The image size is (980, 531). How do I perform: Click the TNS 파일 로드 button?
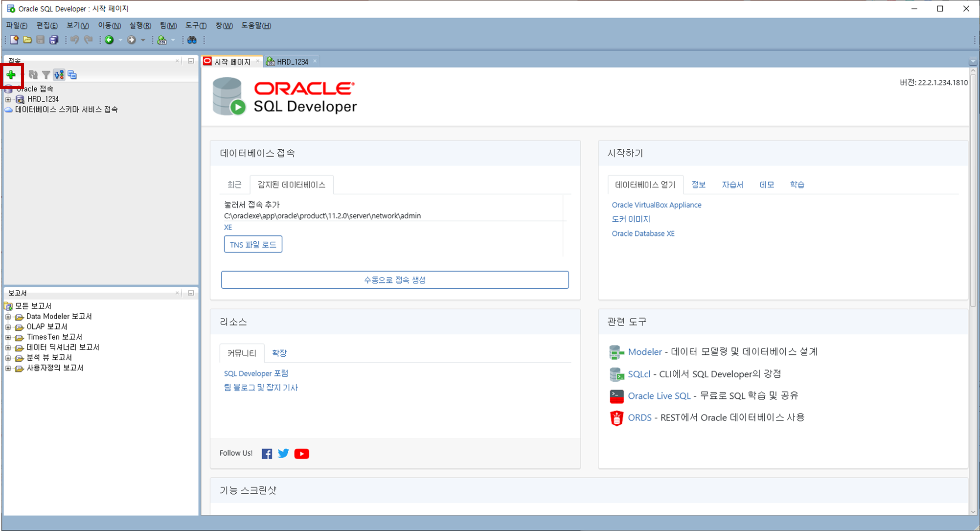click(x=253, y=244)
